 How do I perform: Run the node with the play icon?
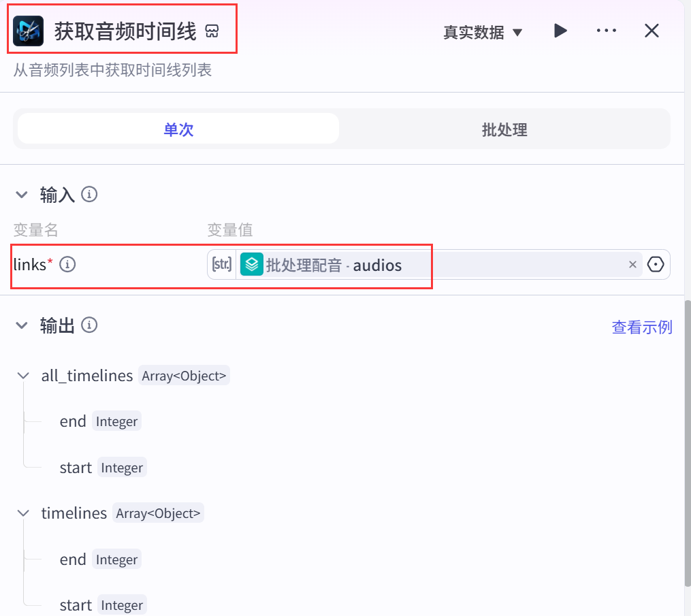[x=560, y=31]
